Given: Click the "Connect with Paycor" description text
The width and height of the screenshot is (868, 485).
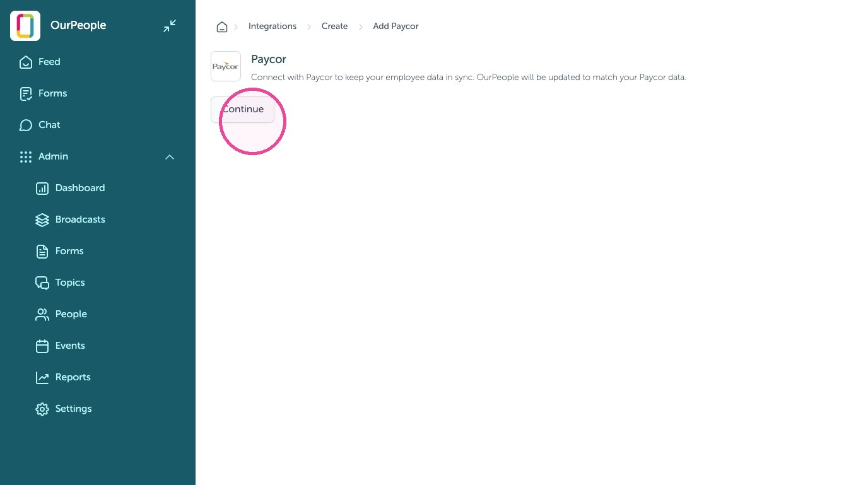Looking at the screenshot, I should point(469,78).
